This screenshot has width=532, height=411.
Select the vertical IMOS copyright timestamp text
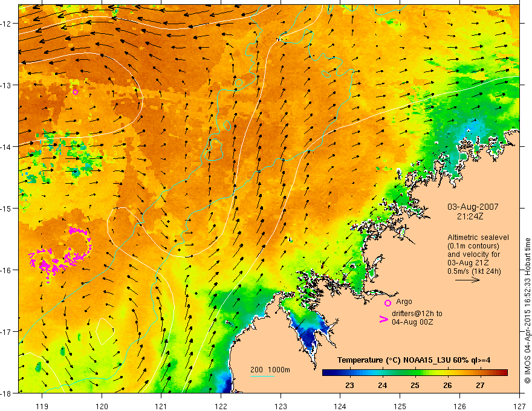coord(527,311)
